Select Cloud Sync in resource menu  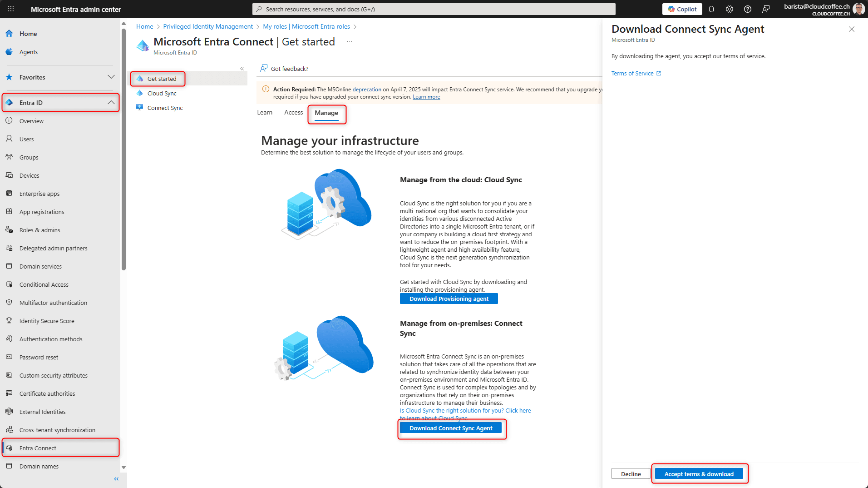click(x=162, y=93)
